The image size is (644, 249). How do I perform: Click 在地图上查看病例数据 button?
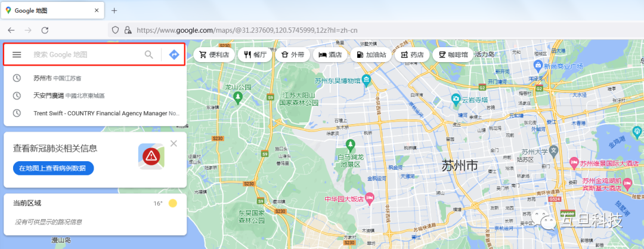[54, 168]
